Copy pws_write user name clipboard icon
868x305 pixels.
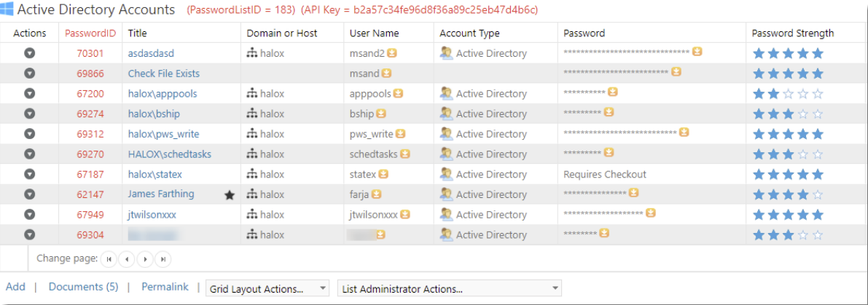point(401,133)
